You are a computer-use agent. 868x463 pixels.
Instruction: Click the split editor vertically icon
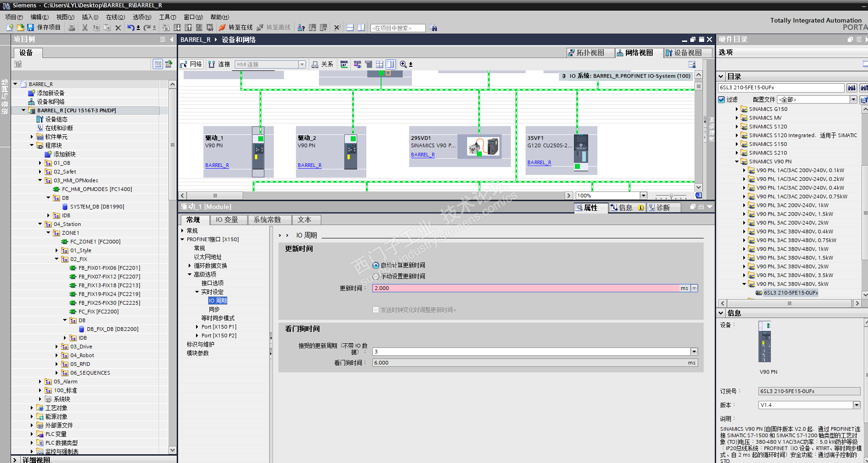[361, 28]
